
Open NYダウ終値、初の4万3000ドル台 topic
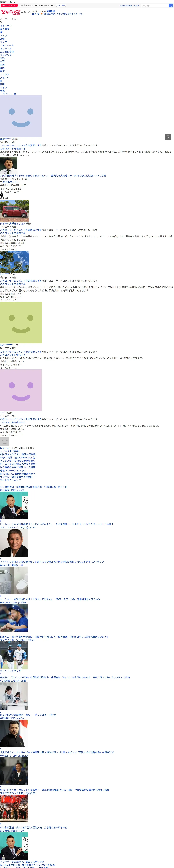pos(17,458)
